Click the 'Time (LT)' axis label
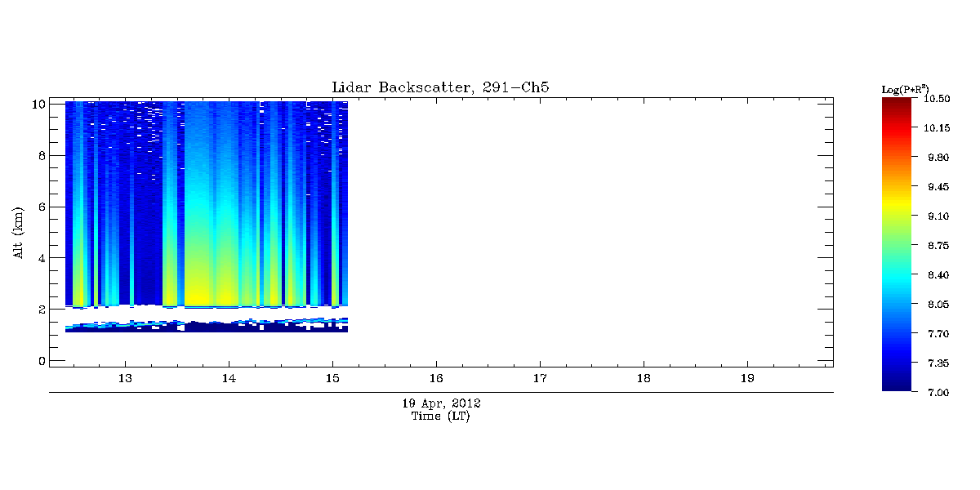The image size is (980, 490). click(441, 416)
